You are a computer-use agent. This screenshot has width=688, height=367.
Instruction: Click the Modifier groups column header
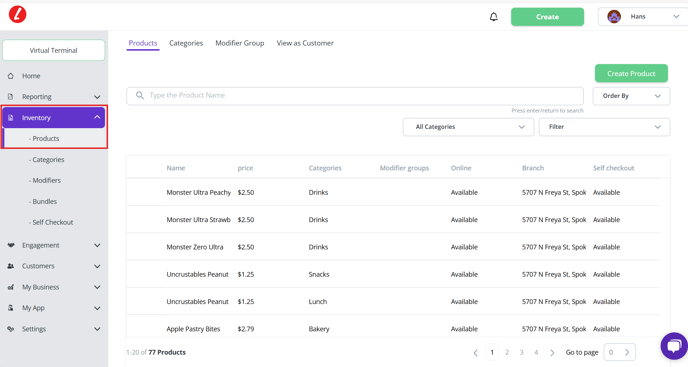404,168
